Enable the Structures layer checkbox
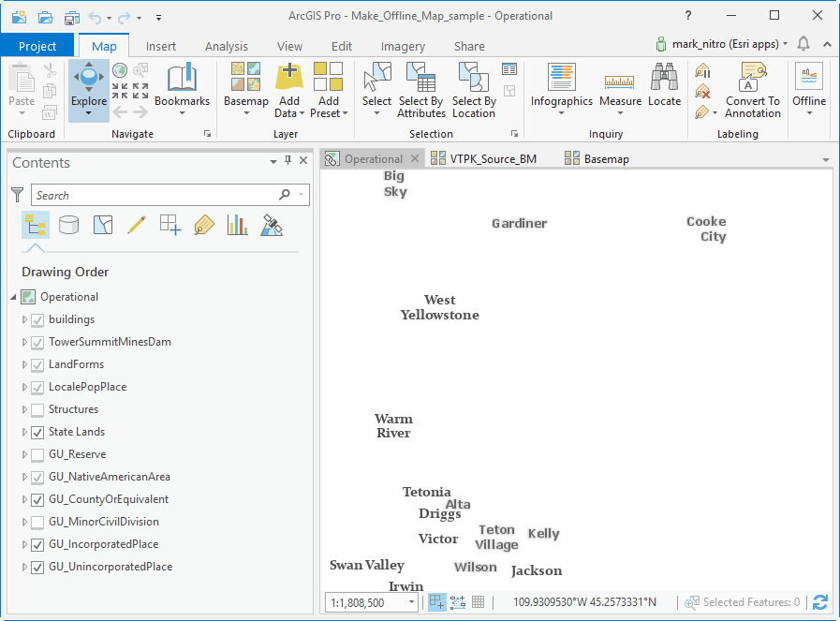 coord(37,410)
